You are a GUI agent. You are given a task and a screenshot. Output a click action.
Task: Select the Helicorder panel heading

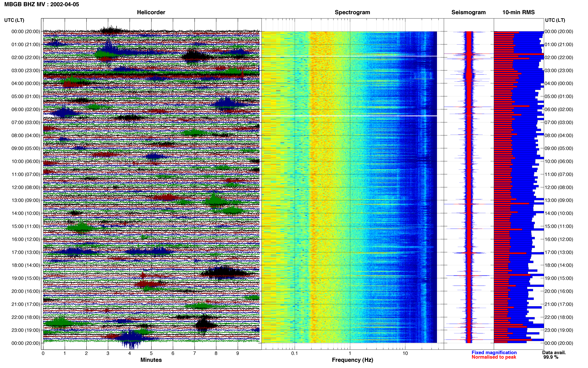click(151, 12)
